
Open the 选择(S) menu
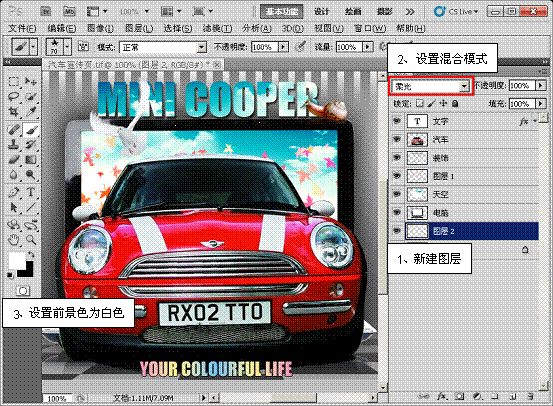coord(178,28)
